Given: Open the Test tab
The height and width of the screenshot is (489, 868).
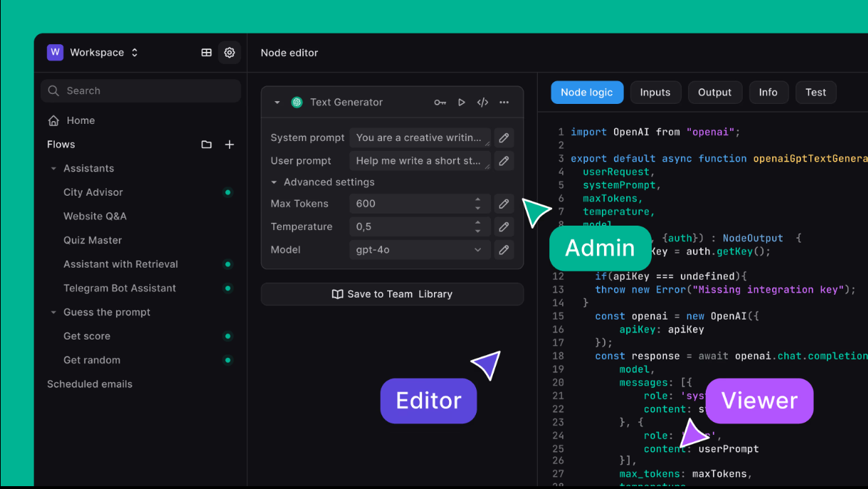Looking at the screenshot, I should point(815,93).
